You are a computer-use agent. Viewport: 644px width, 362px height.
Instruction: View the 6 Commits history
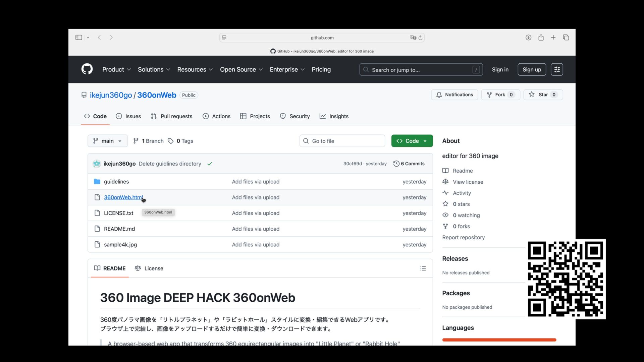point(409,164)
